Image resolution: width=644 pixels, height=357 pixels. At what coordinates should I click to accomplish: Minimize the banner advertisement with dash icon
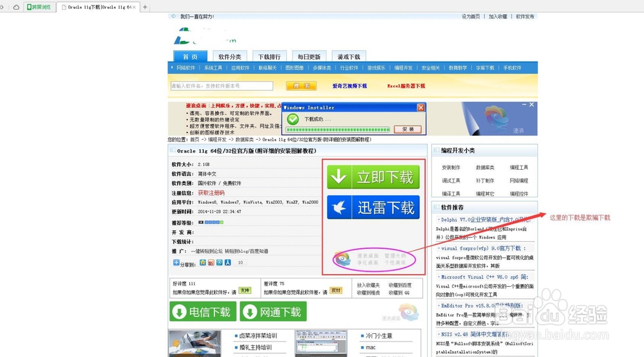point(524,105)
